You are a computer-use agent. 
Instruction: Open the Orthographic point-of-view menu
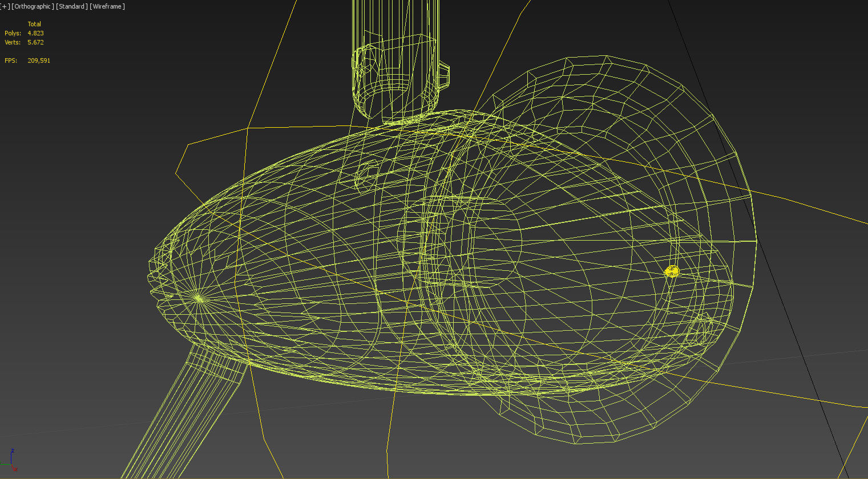[33, 6]
